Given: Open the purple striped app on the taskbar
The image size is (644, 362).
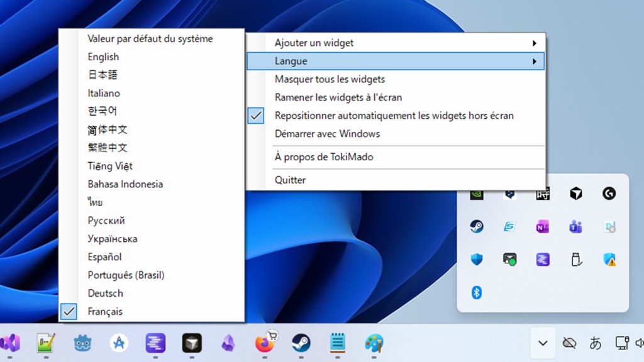Looking at the screenshot, I should pos(155,343).
